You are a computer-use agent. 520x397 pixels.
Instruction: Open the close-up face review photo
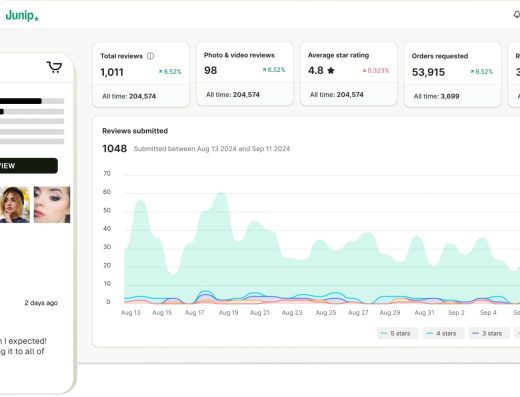(x=52, y=205)
